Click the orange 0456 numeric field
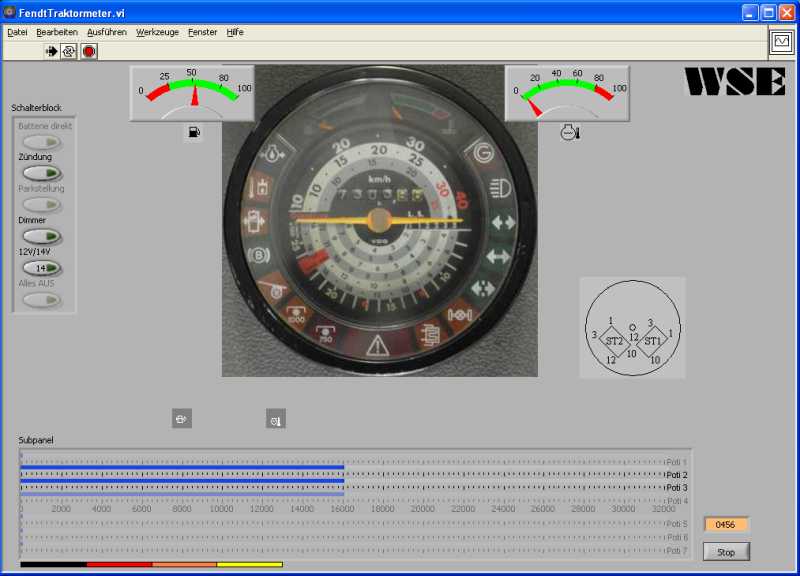The image size is (800, 576). tap(726, 524)
